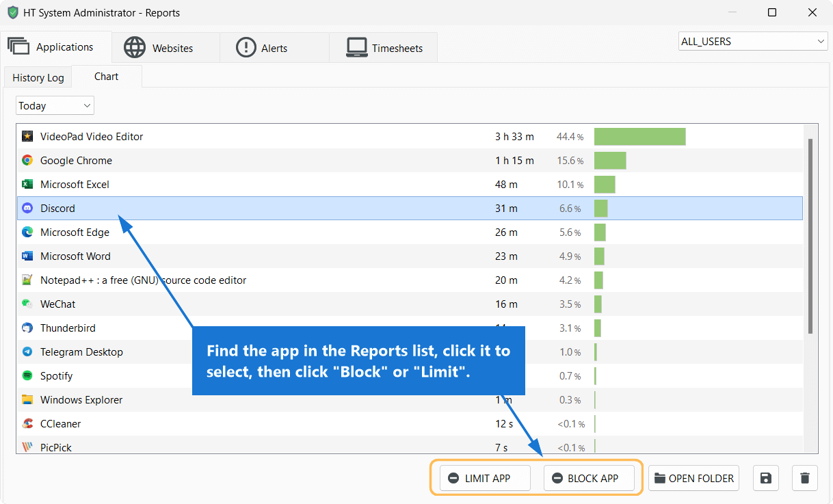
Task: Select the Microsoft Word row name
Action: point(75,256)
